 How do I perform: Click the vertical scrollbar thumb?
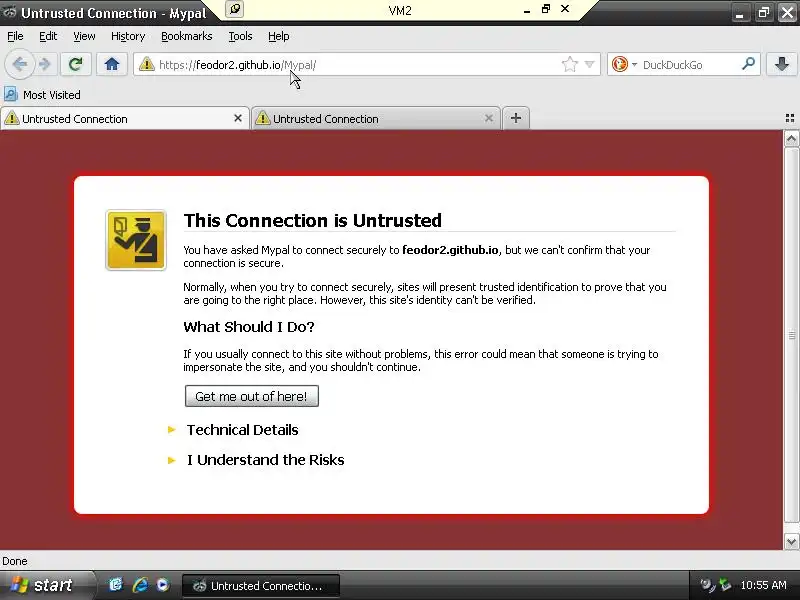tap(791, 335)
